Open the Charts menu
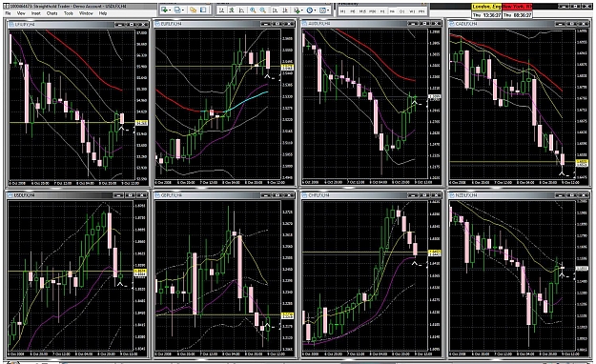Viewport: 596px width, 364px height. (x=51, y=13)
